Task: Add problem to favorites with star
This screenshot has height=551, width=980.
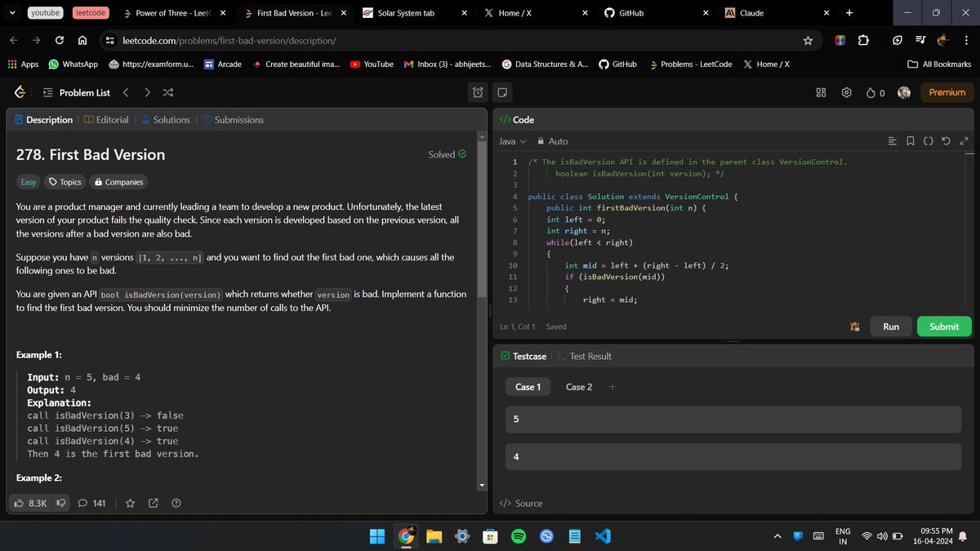Action: [x=130, y=504]
